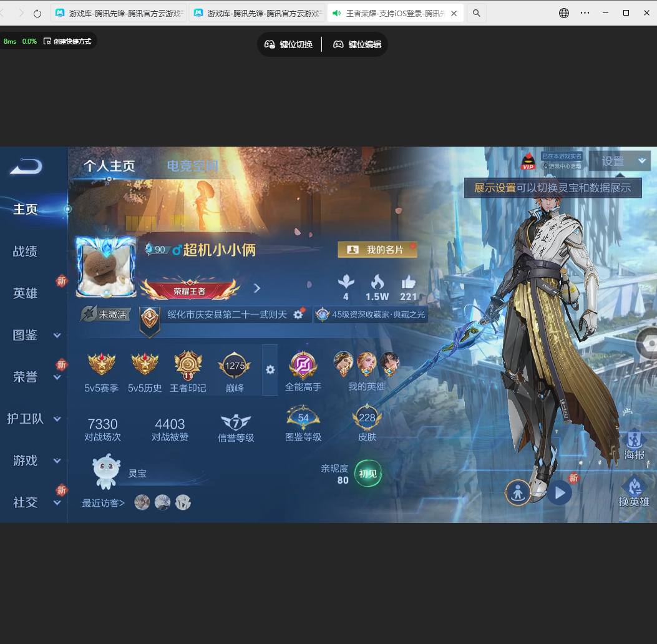Select the 战绩 sidebar menu item

click(x=25, y=251)
